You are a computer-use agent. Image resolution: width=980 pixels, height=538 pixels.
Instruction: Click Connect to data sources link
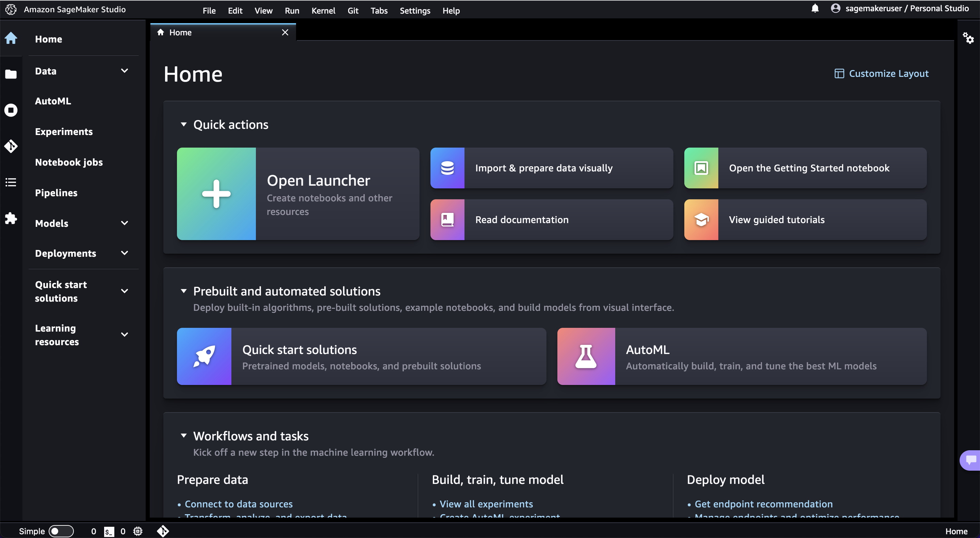[239, 504]
